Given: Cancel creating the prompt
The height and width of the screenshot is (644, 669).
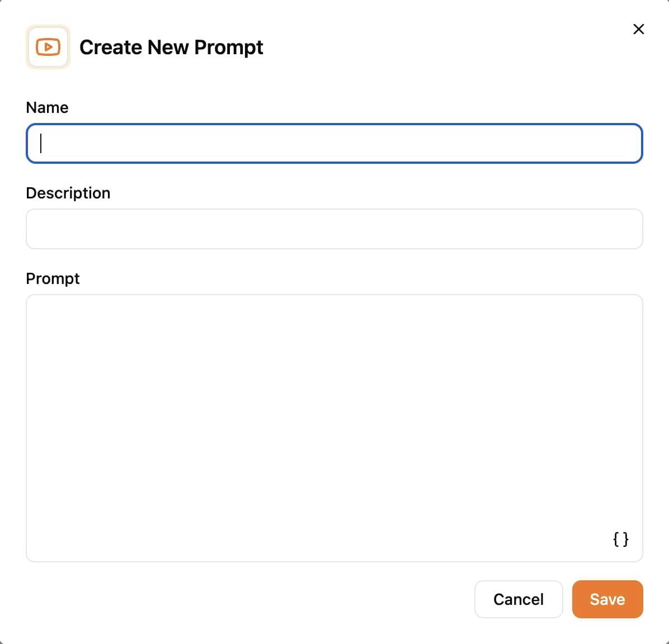Looking at the screenshot, I should coord(518,599).
